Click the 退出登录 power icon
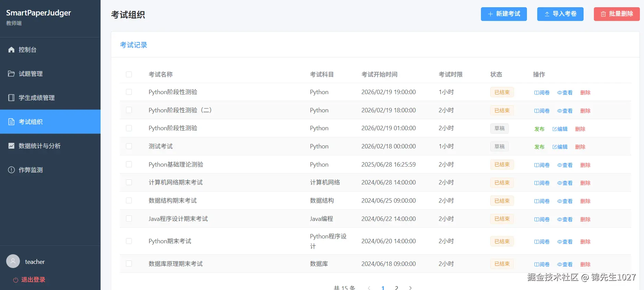The width and height of the screenshot is (644, 290). [15, 280]
